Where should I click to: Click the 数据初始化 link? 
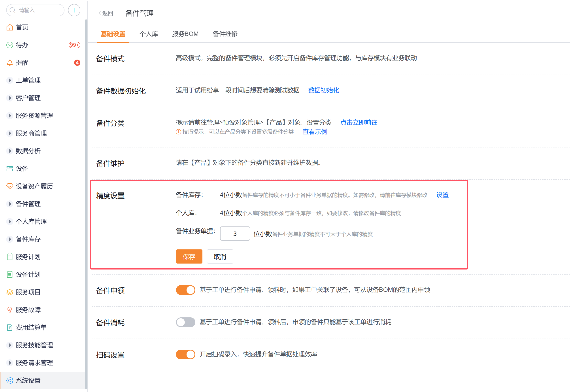point(323,90)
